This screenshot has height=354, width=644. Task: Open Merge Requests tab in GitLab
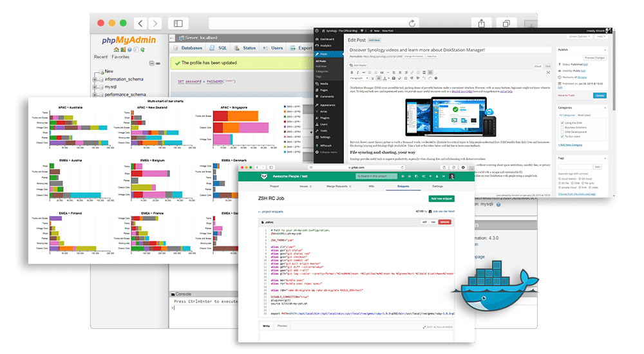[339, 187]
